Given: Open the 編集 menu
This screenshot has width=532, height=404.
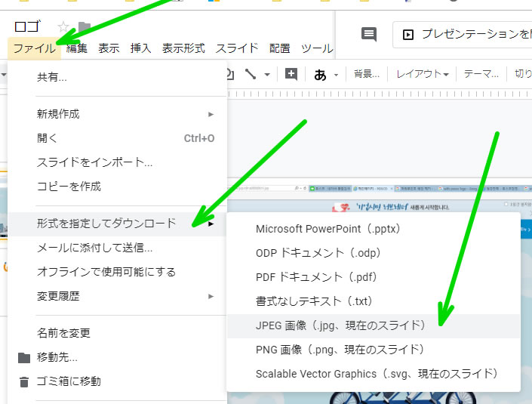Looking at the screenshot, I should tap(76, 48).
